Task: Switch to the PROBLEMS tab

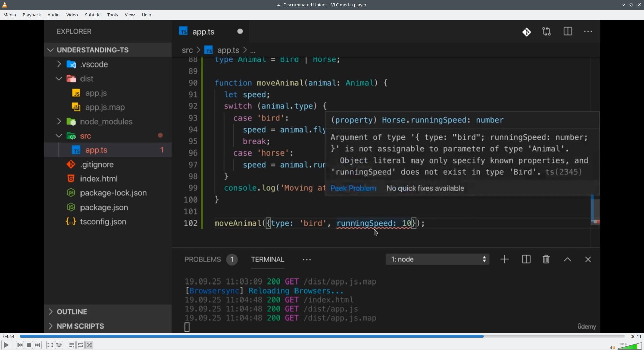Action: [203, 260]
